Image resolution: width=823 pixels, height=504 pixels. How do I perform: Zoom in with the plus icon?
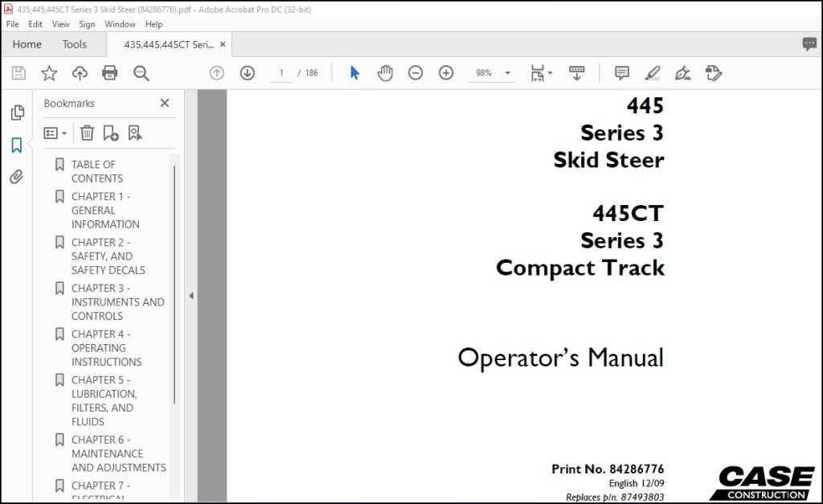click(x=446, y=73)
